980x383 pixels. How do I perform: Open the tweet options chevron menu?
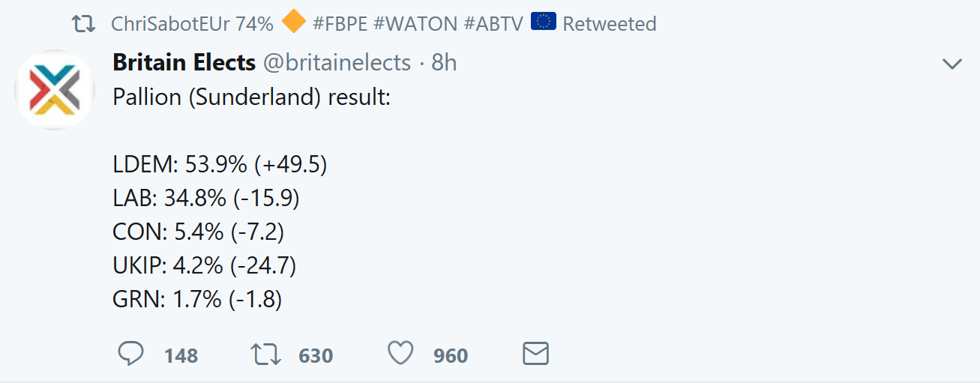tap(952, 64)
